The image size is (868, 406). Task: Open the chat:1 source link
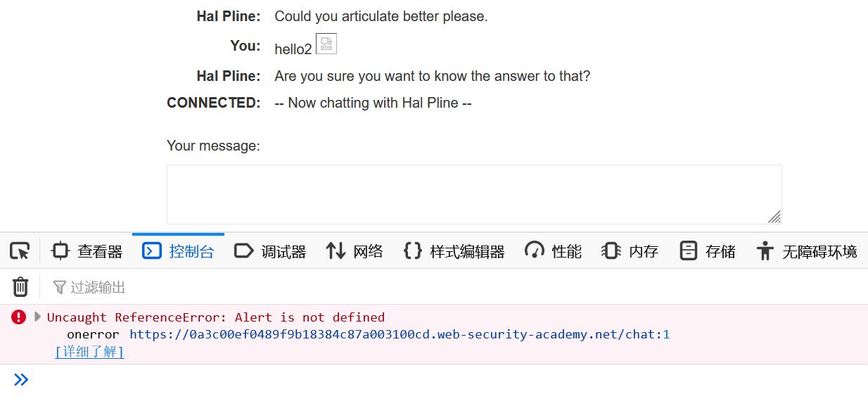399,335
